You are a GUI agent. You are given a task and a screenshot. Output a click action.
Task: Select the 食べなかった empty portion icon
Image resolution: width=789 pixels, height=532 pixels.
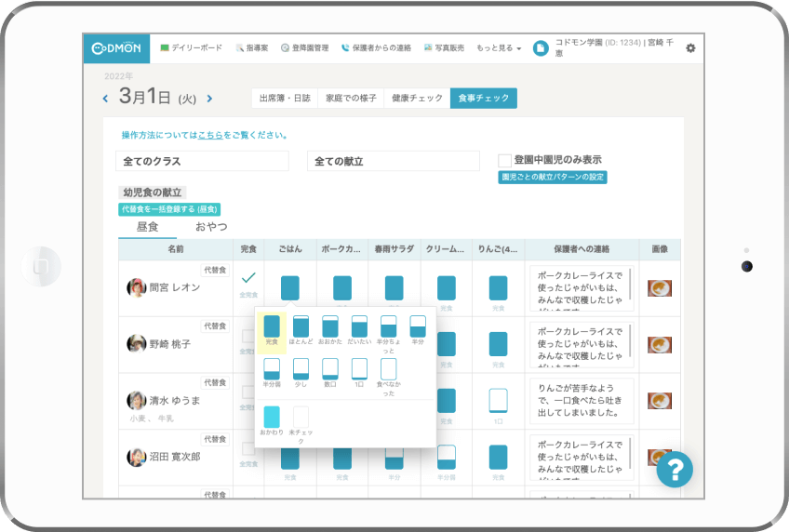click(x=388, y=369)
